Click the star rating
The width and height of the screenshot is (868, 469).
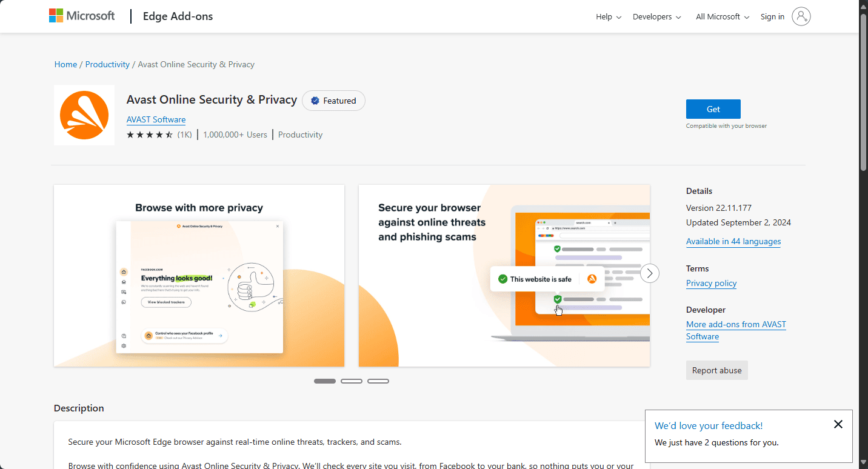click(149, 135)
